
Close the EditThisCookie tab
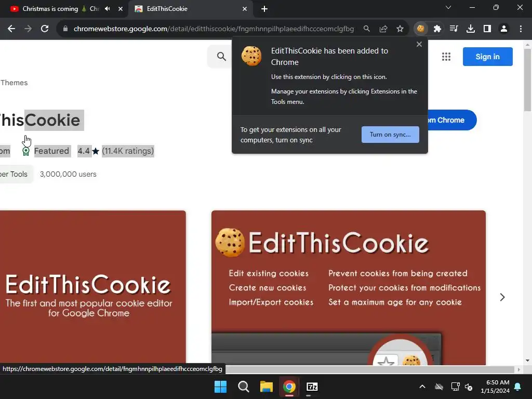click(x=245, y=9)
